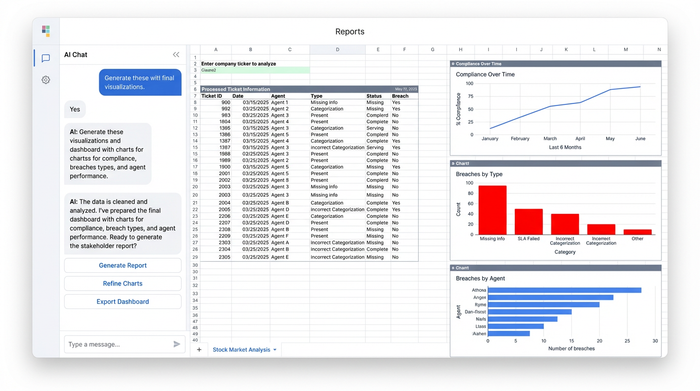Viewport: 700px width, 391px height.
Task: Select the Missing Info red bar
Action: tap(492, 210)
